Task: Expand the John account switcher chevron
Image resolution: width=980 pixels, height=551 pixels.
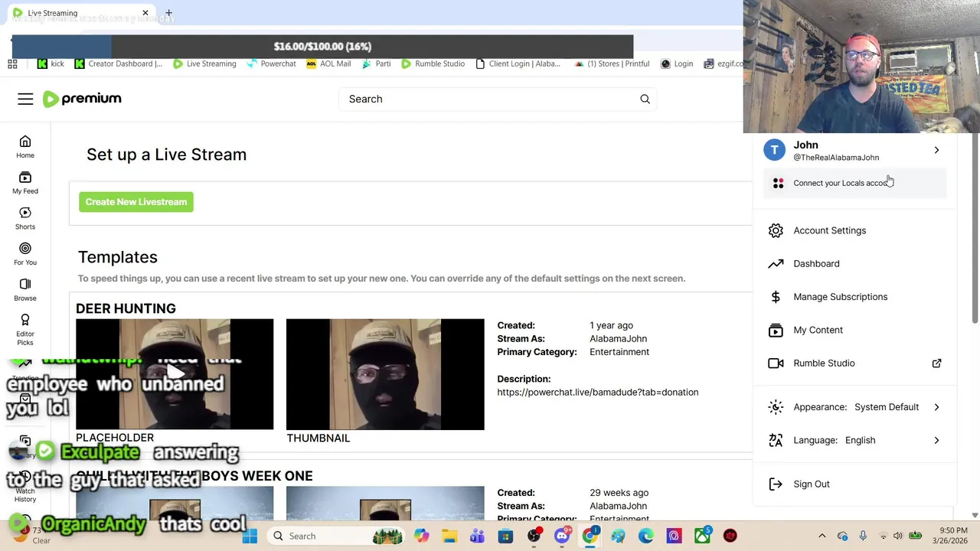Action: (936, 150)
